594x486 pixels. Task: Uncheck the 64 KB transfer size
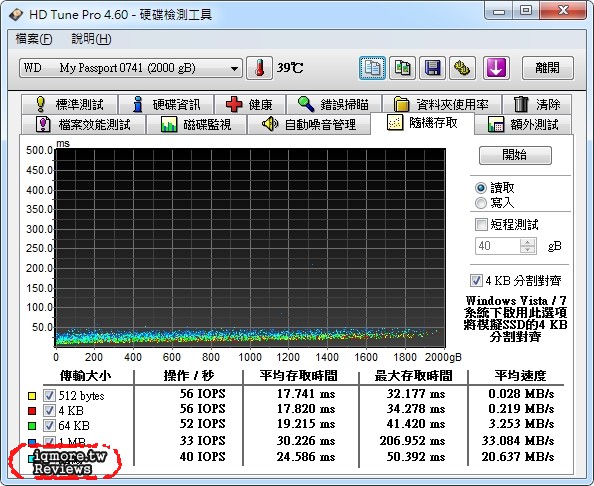pos(49,425)
